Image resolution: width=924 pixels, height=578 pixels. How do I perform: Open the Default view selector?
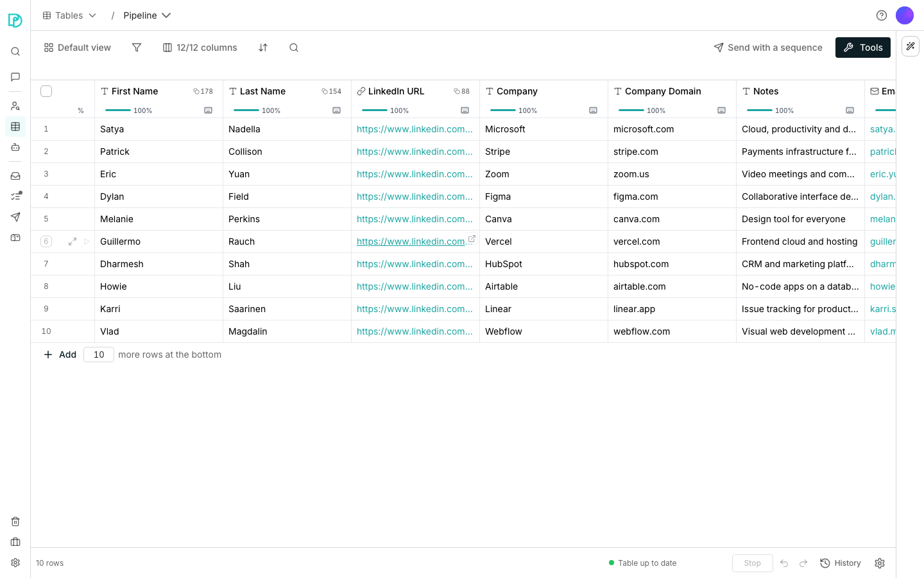tap(78, 48)
